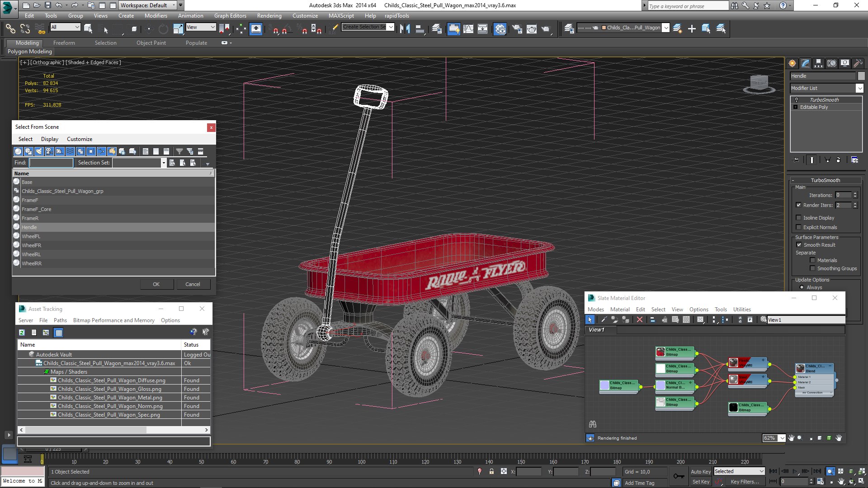Remove modifier from stack trash icon
The height and width of the screenshot is (488, 868).
pyautogui.click(x=839, y=160)
